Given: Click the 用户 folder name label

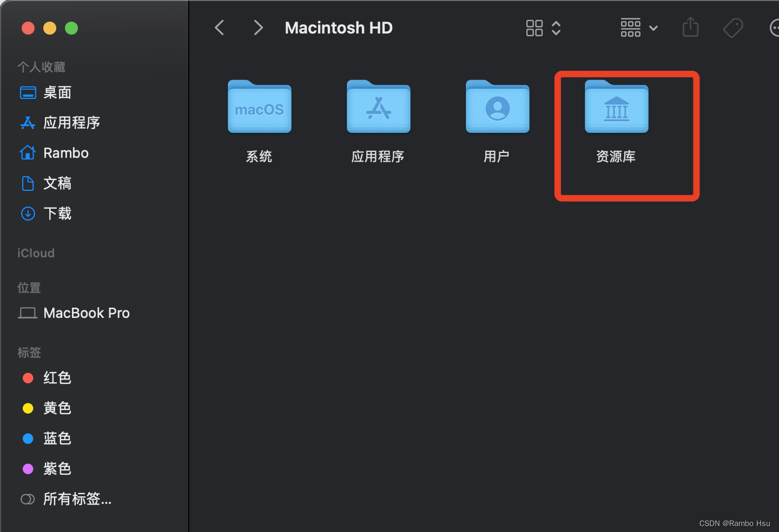Looking at the screenshot, I should (497, 157).
